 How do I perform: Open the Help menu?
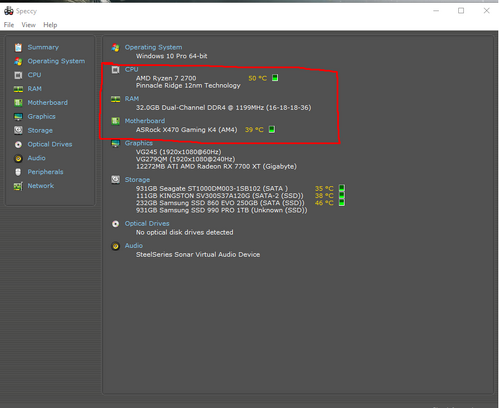[x=50, y=25]
